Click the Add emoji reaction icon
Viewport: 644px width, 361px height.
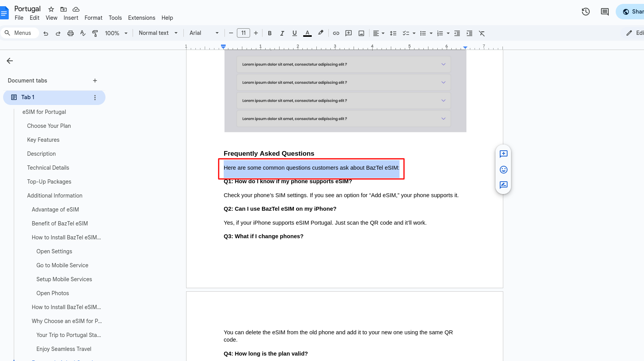coord(503,170)
